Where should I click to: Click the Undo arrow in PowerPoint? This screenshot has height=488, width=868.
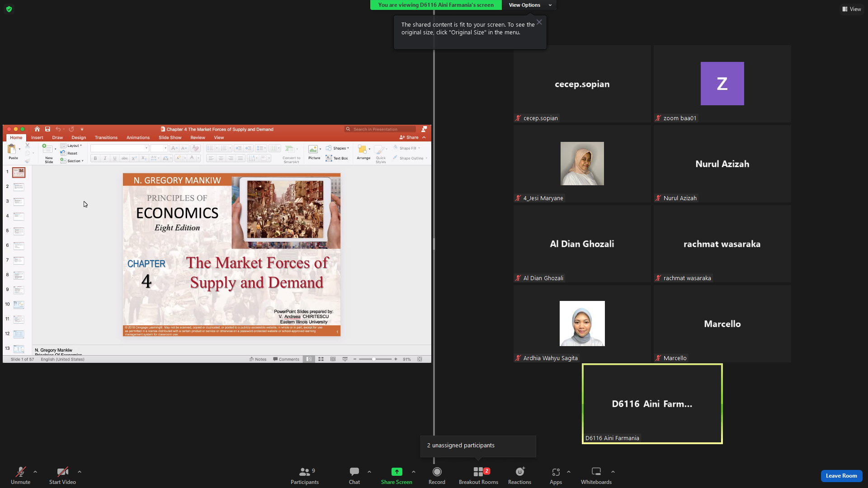coord(58,129)
